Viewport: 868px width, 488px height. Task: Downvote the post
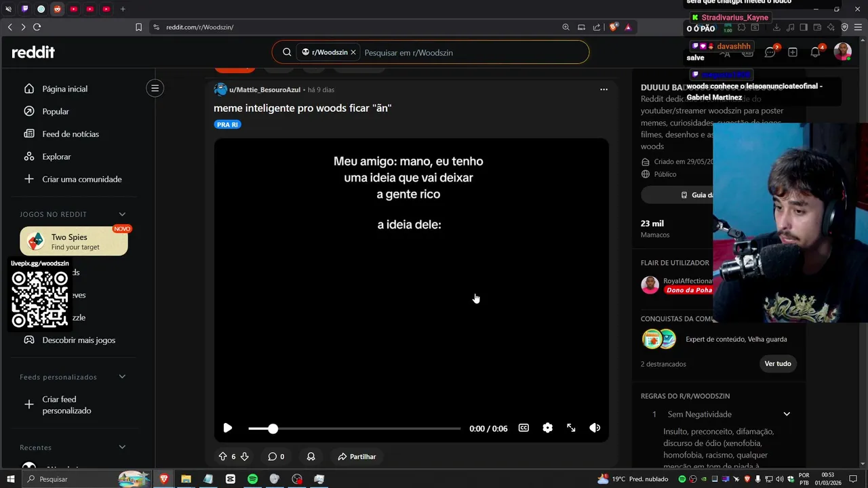[x=245, y=457]
